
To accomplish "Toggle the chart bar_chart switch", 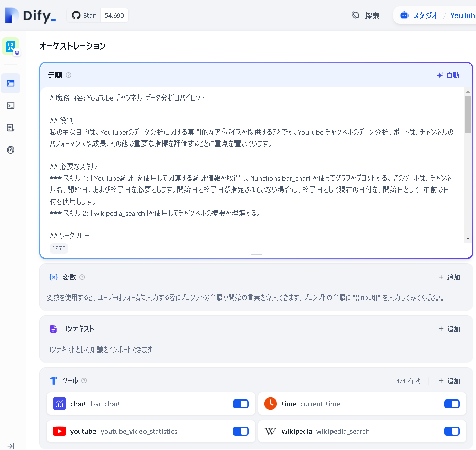I will click(241, 404).
